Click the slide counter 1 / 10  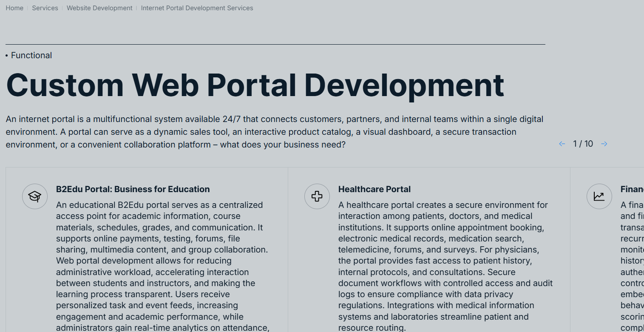pyautogui.click(x=583, y=144)
